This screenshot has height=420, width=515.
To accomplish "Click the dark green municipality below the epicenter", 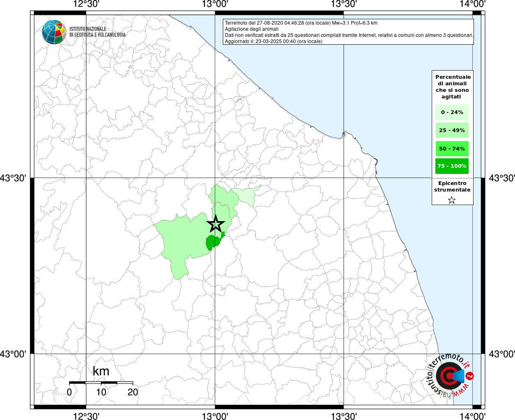I will point(213,242).
